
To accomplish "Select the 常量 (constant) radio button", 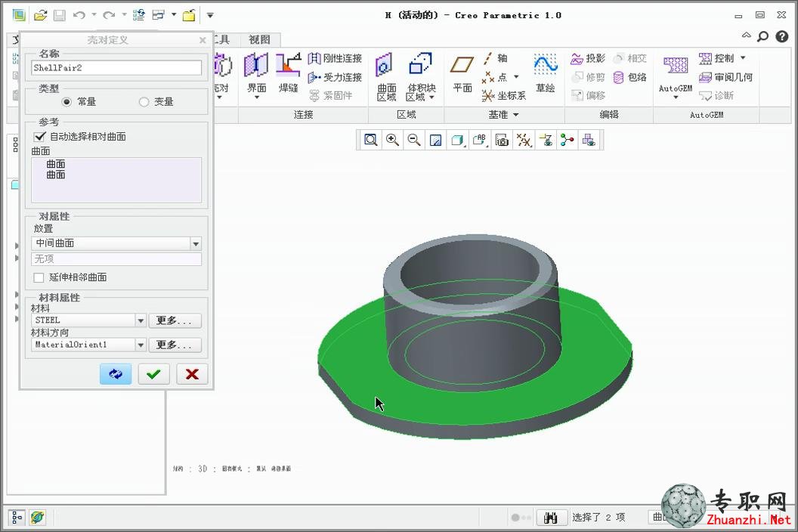I will tap(66, 102).
